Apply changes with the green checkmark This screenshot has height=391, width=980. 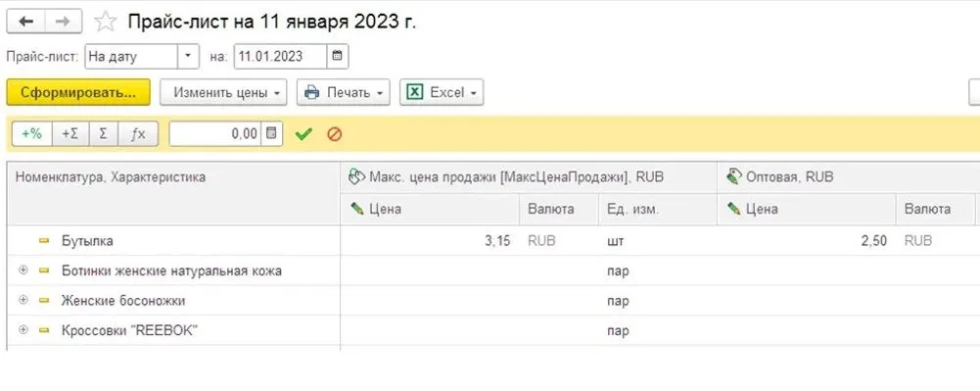coord(303,134)
